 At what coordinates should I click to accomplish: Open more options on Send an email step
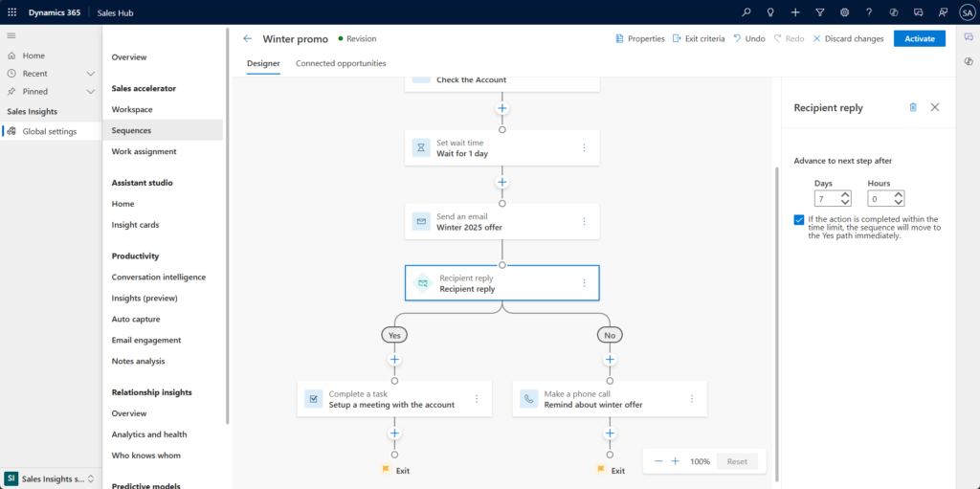(x=584, y=221)
